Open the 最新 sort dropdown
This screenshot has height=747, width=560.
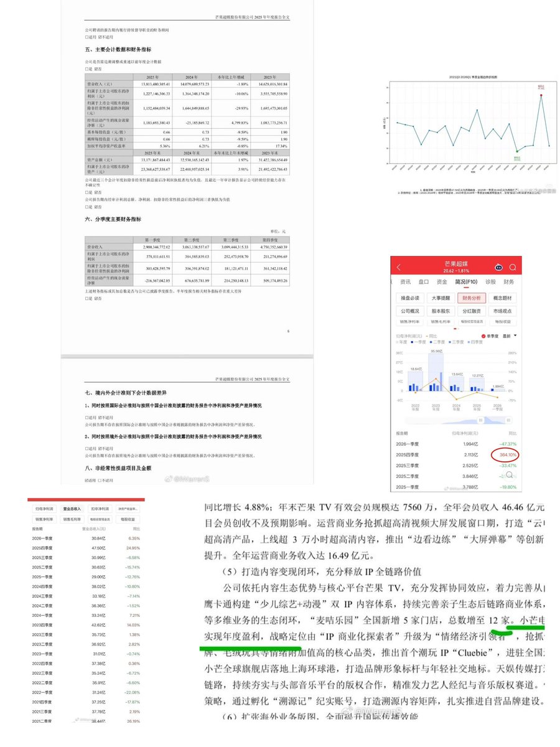coord(508,336)
